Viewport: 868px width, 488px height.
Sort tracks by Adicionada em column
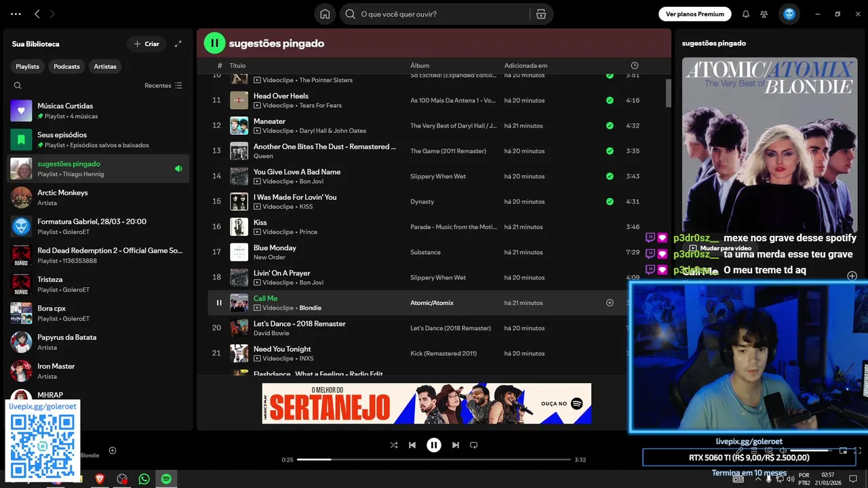click(x=526, y=66)
